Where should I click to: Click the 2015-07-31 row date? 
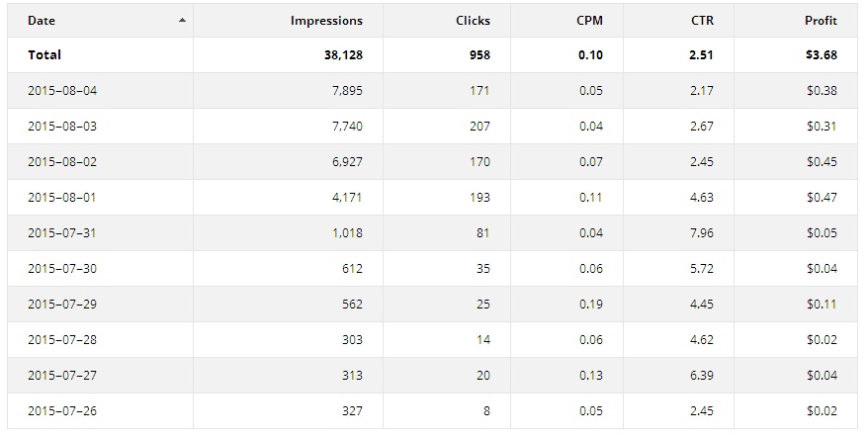pyautogui.click(x=62, y=232)
